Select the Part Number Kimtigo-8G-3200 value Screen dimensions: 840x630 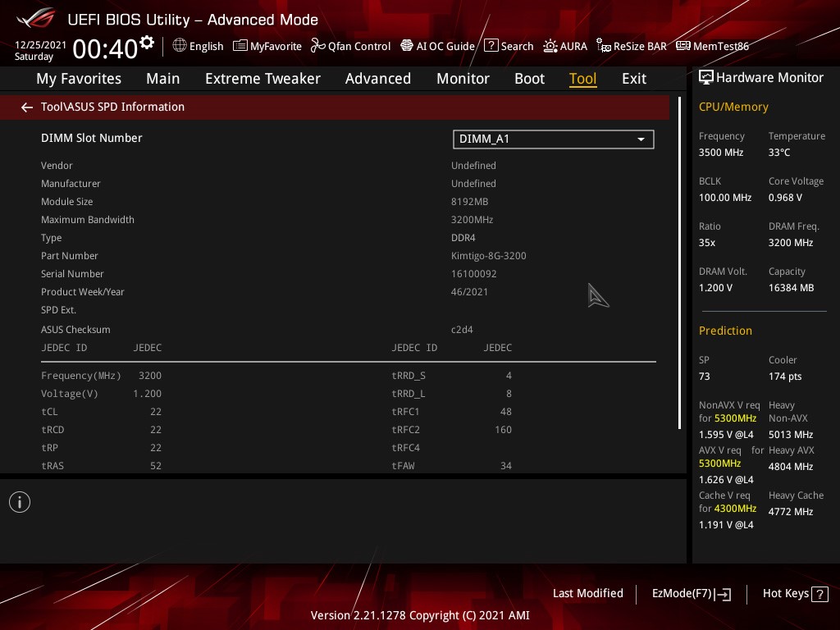coord(489,256)
